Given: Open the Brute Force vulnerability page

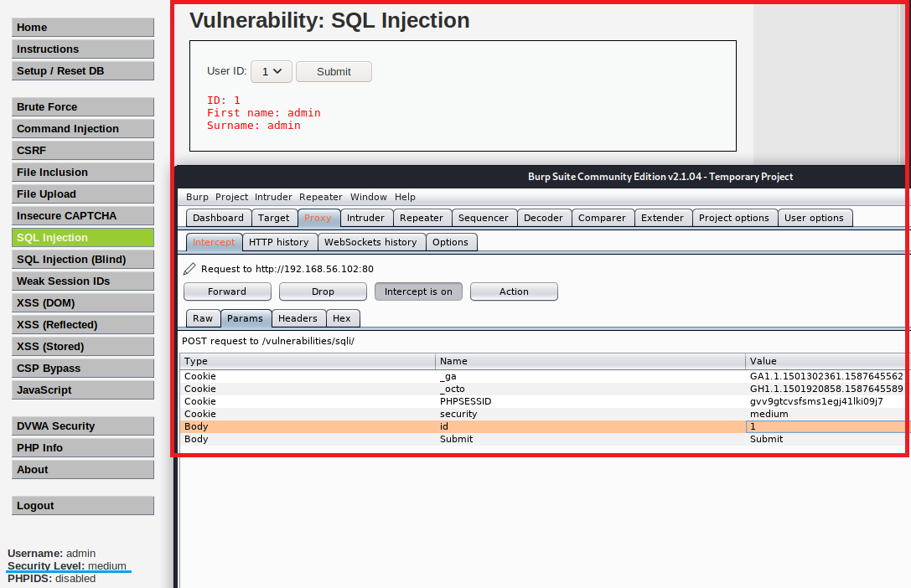Looking at the screenshot, I should click(82, 107).
